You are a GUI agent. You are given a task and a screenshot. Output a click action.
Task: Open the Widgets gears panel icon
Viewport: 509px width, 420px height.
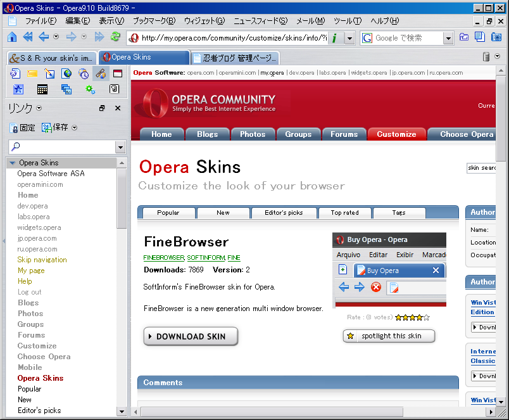tap(91, 89)
